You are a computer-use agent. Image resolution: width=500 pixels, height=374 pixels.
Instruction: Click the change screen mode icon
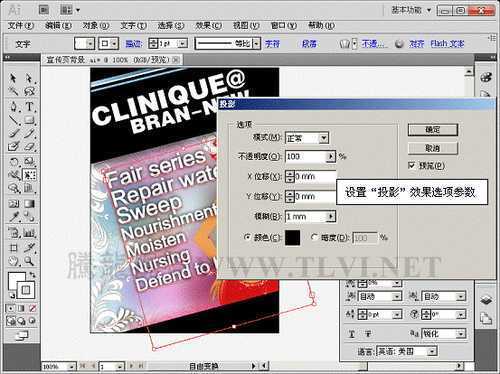click(x=22, y=336)
